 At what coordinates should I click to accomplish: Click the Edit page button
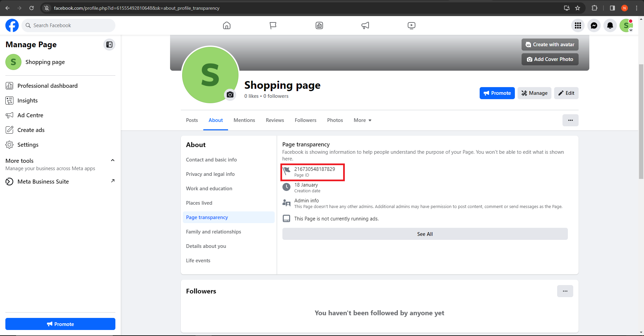pyautogui.click(x=566, y=93)
